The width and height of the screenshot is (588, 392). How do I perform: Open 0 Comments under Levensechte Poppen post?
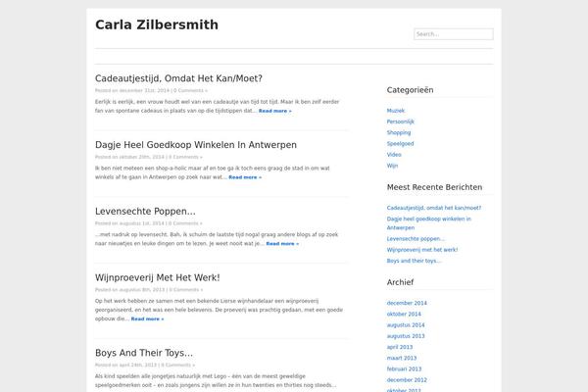coord(185,223)
